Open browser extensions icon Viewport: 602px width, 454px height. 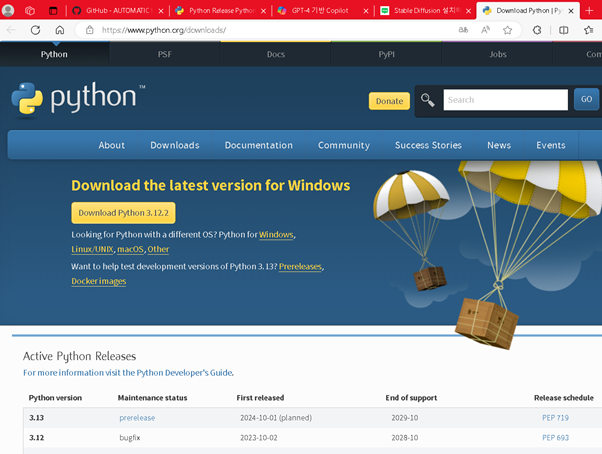(537, 30)
